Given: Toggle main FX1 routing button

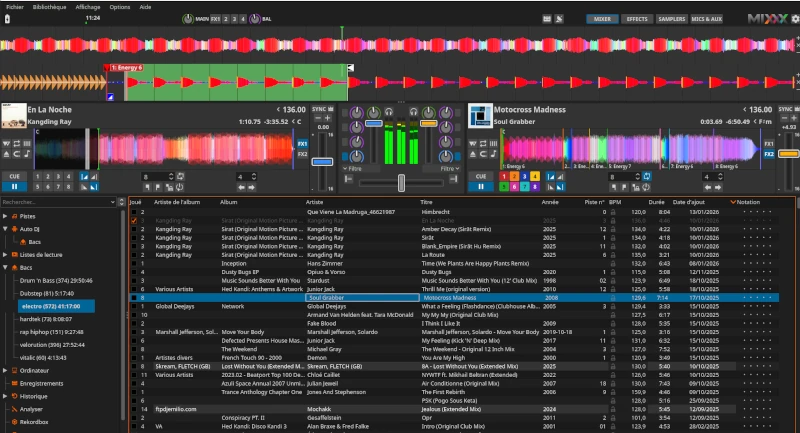Looking at the screenshot, I should (x=215, y=19).
